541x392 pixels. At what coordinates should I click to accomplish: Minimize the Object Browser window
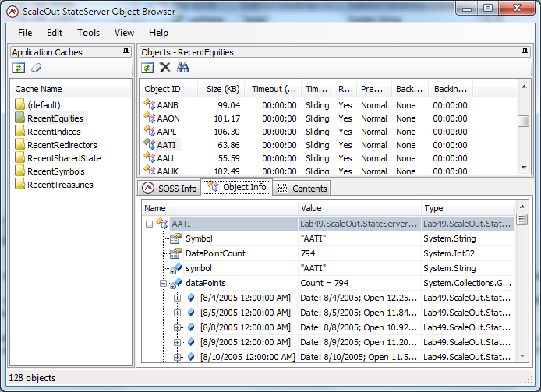(467, 9)
